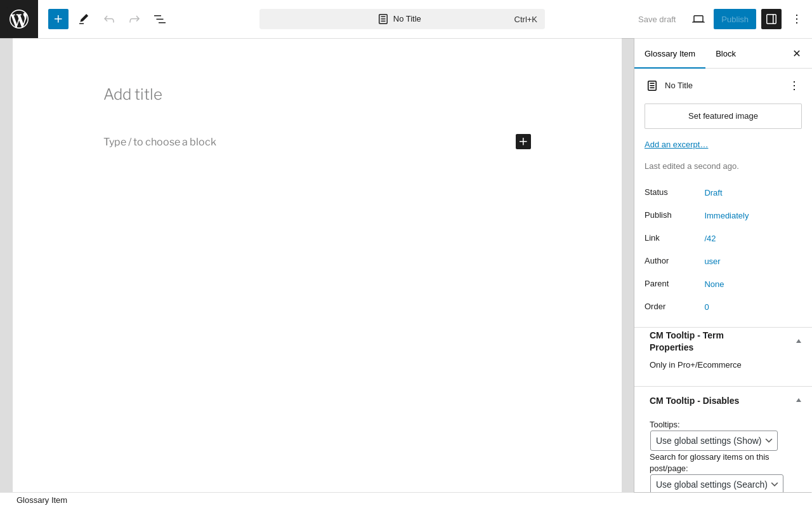
Task: Change the author from user
Action: tap(712, 262)
